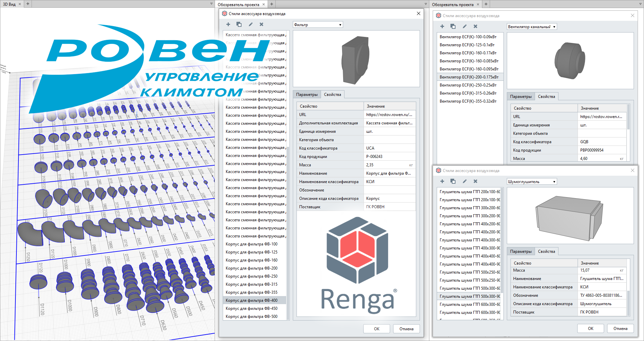Image resolution: width=644 pixels, height=341 pixels.
Task: Select Вентилятор ECF(K)-100-0.09кВт style
Action: click(x=470, y=37)
